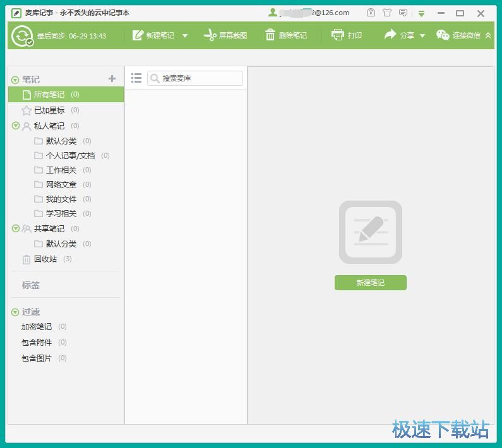Collapse the 私人笔记 tree arrow
502x448 pixels.
(15, 126)
